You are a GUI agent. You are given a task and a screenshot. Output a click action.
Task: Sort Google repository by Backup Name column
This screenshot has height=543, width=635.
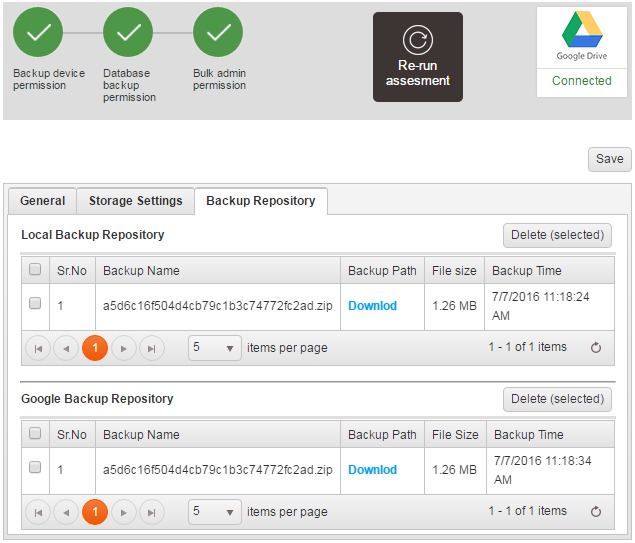click(141, 435)
